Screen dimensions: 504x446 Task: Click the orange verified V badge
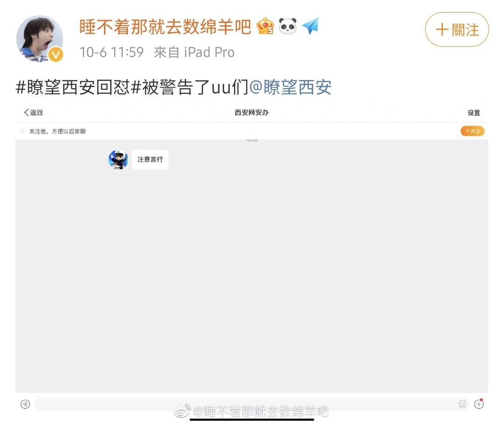point(56,55)
